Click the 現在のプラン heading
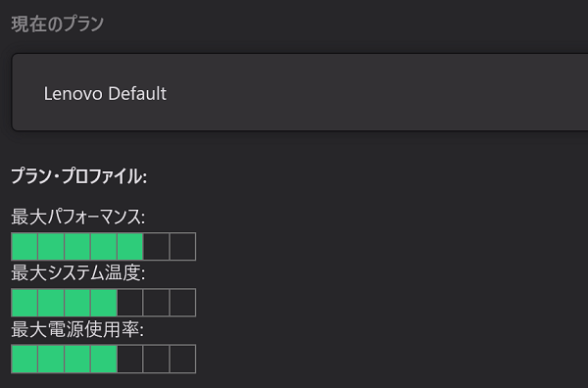Viewport: 588px width, 388px height. point(58,24)
